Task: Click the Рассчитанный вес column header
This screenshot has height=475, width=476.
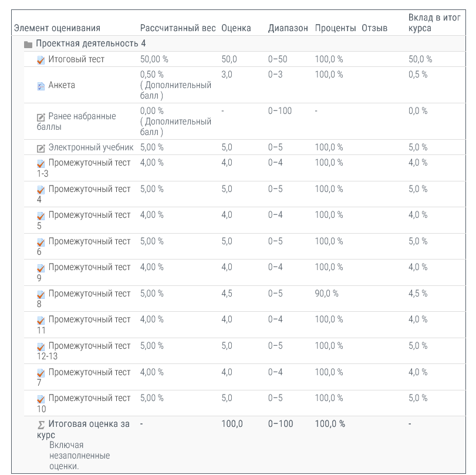Action: [177, 28]
